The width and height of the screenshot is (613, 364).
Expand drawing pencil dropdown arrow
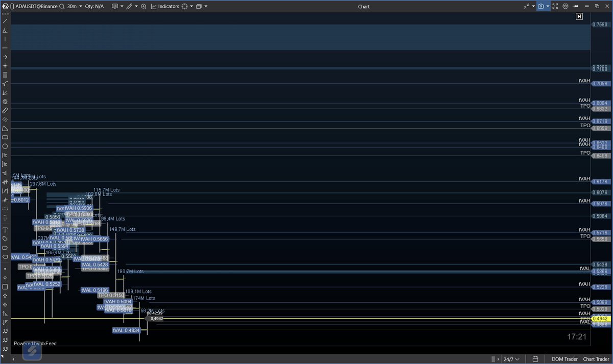[136, 7]
